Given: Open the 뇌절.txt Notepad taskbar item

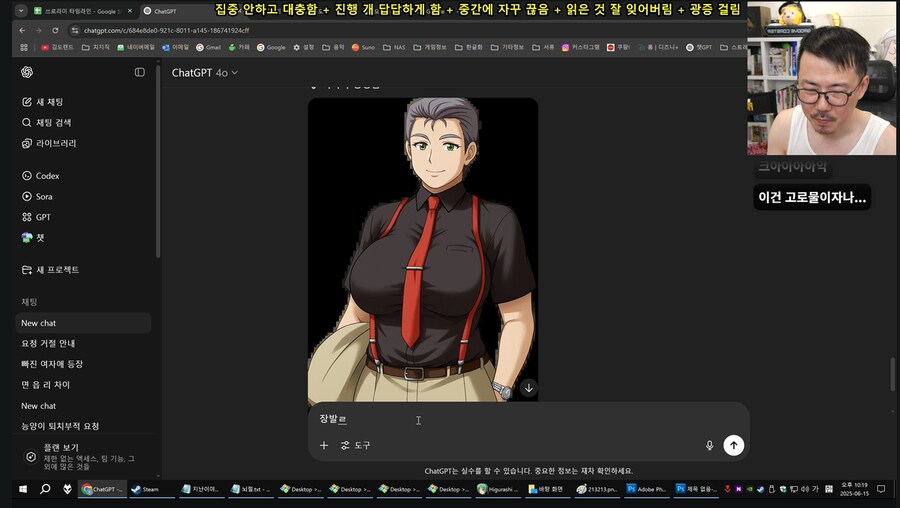Looking at the screenshot, I should point(250,489).
